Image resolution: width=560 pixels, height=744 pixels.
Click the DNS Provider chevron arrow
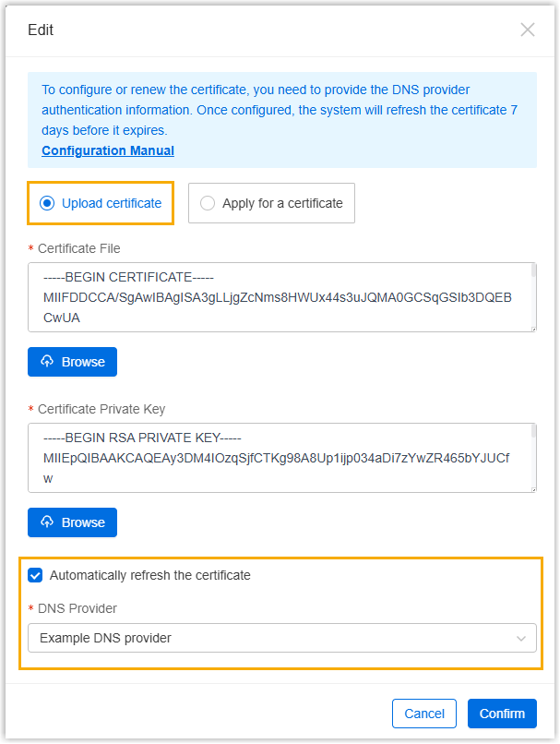click(x=521, y=638)
